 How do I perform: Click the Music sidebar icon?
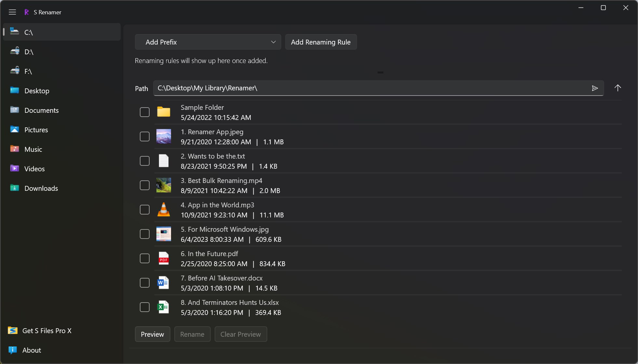tap(14, 149)
